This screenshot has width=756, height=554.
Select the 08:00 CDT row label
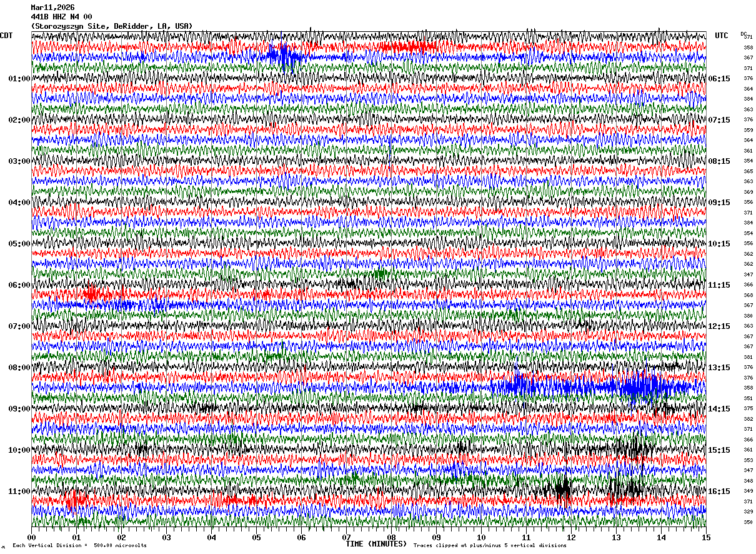point(19,368)
